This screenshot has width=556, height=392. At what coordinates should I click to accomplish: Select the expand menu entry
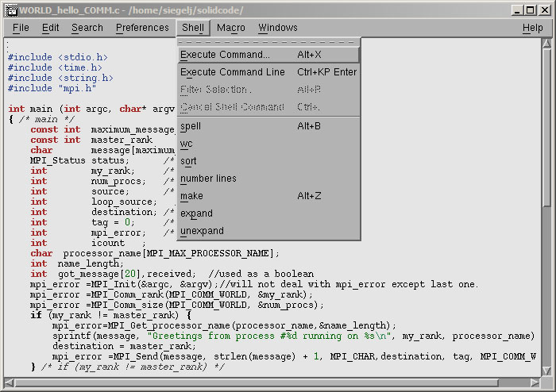(268, 213)
